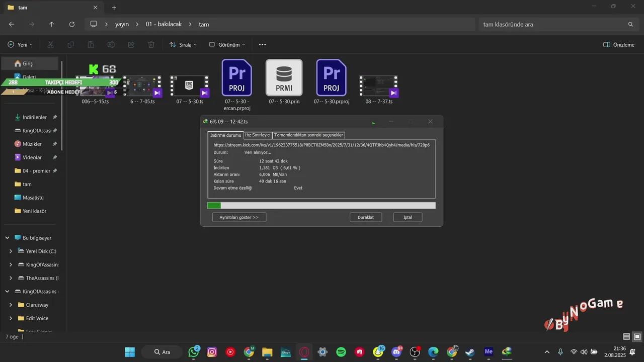Screen dimensions: 644x362
Task: Toggle the Önizleme preview pane
Action: 619,45
